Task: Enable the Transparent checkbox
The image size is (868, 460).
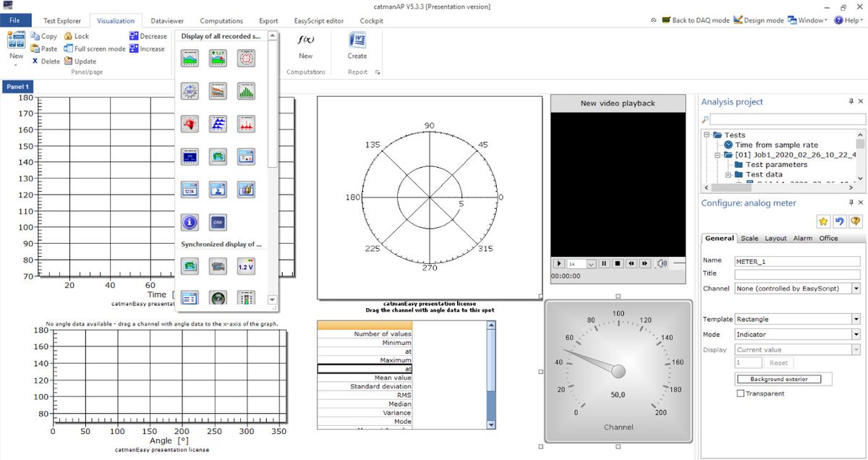Action: point(740,393)
